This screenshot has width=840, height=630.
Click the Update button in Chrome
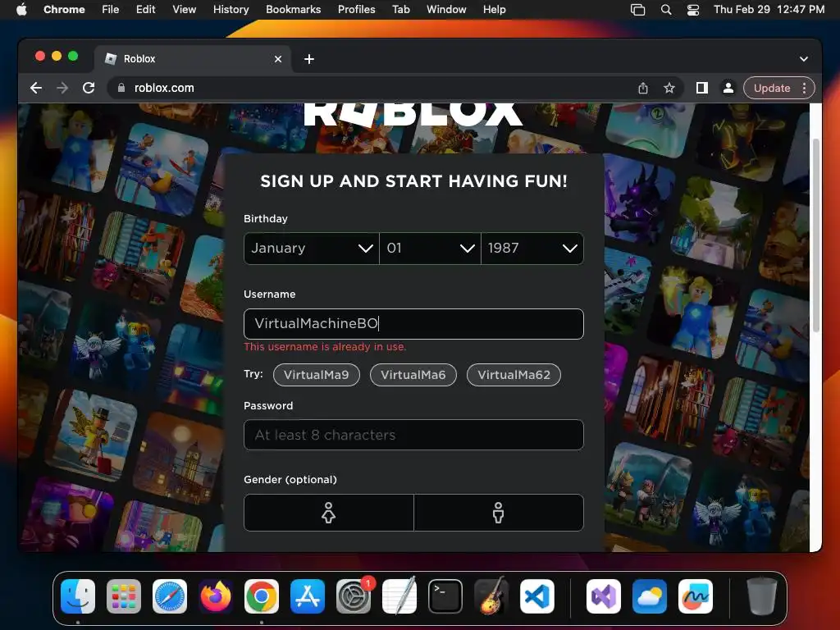coord(772,88)
